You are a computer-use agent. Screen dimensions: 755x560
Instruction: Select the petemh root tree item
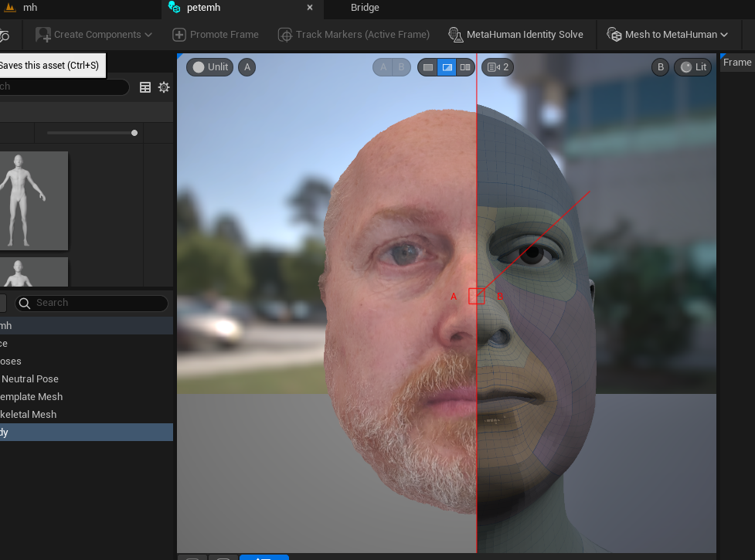87,326
